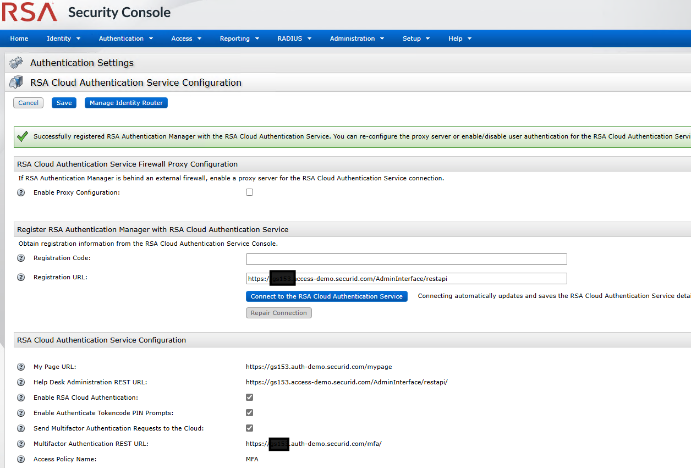Screen dimensions: 691x468
Task: Click help icon beside Registration URL
Action: coord(21,277)
